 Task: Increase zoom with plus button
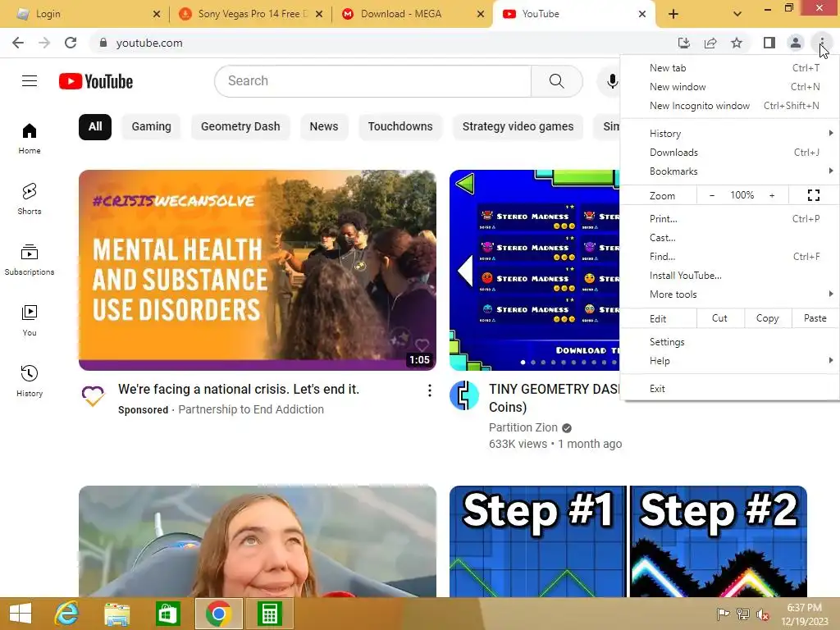[x=772, y=195]
